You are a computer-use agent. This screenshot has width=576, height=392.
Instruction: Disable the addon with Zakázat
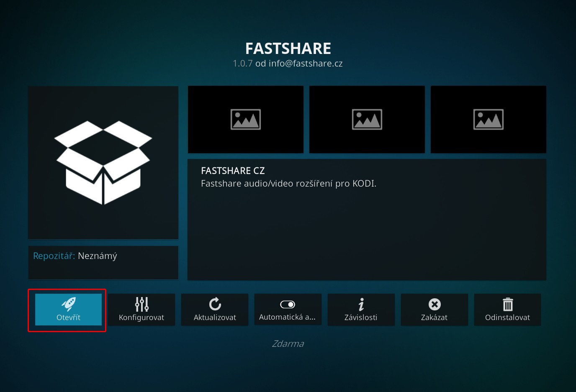click(x=435, y=310)
